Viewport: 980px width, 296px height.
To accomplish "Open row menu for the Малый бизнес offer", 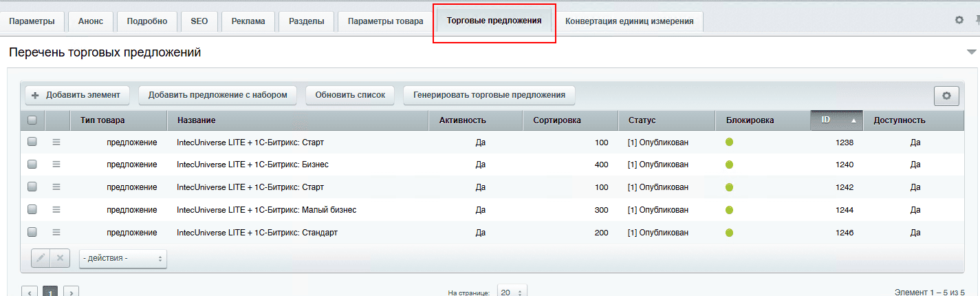I will (x=56, y=209).
